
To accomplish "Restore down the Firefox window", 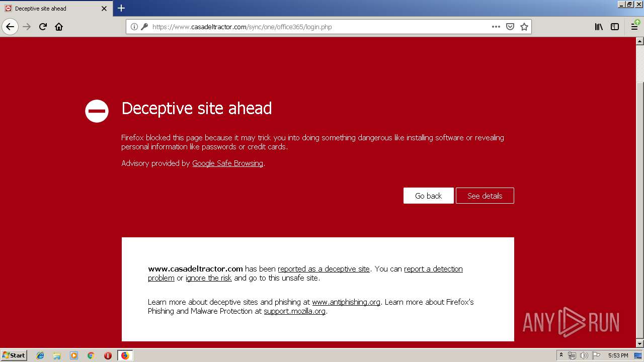I will point(630,4).
